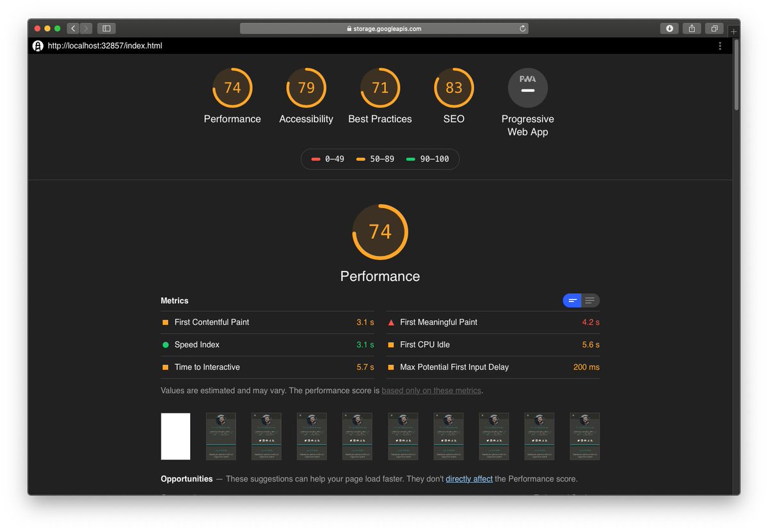Switch to the expanded metrics view

click(589, 300)
